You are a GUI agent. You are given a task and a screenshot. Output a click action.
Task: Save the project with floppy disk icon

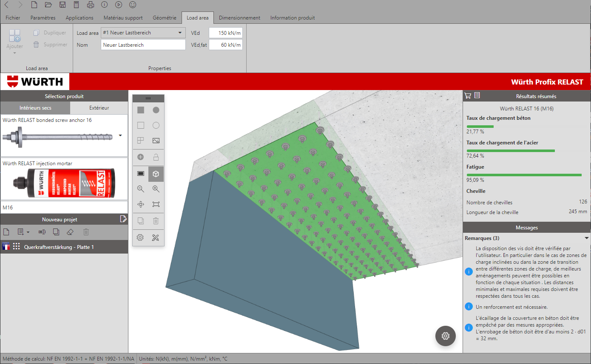(x=63, y=5)
